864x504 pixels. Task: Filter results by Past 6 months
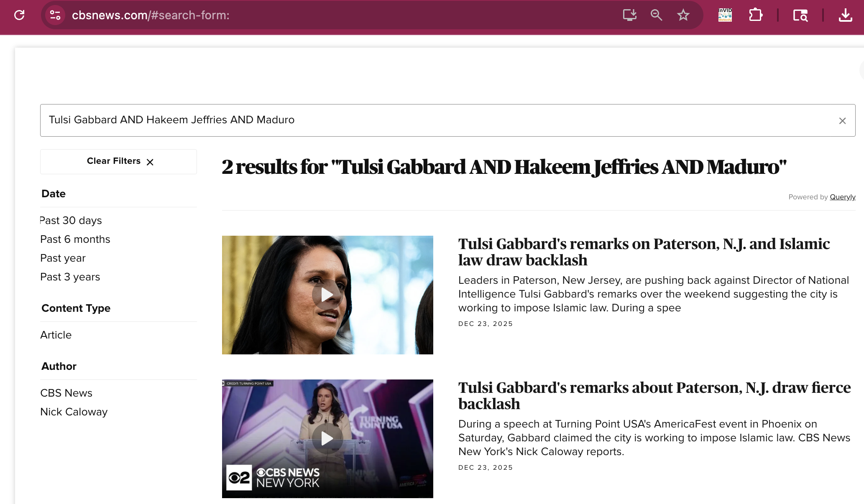tap(75, 239)
